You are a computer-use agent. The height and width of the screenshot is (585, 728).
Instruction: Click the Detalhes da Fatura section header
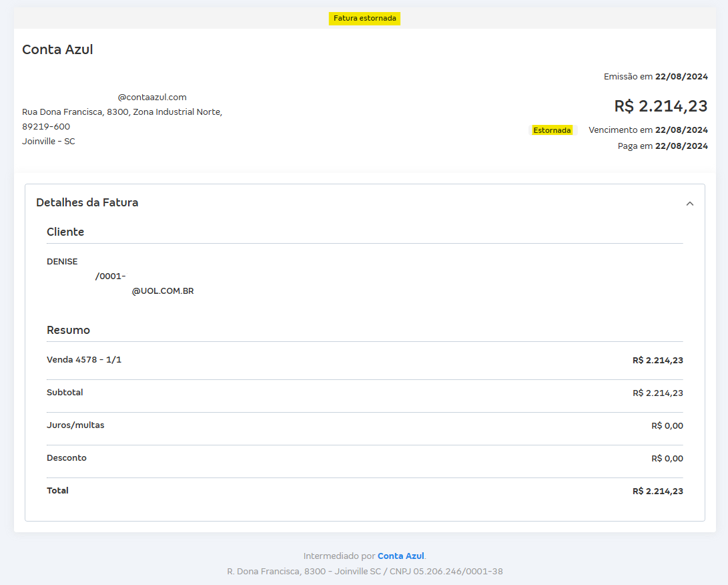pyautogui.click(x=87, y=202)
